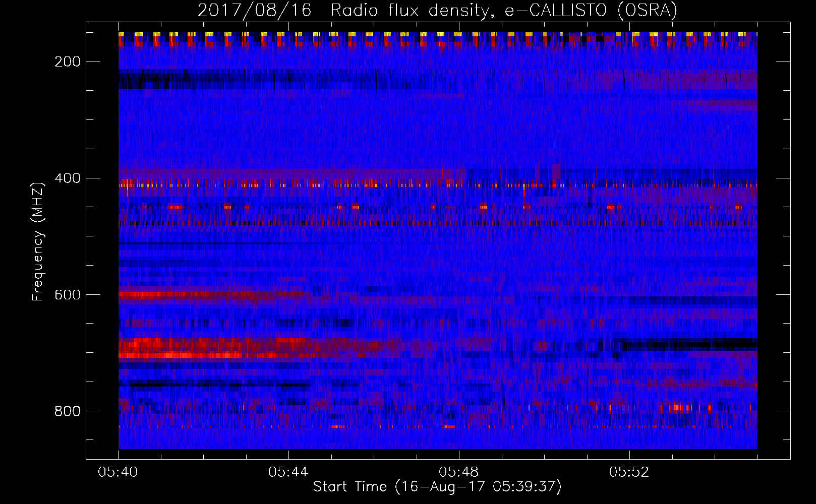The height and width of the screenshot is (504, 816).
Task: Click the "Start Time (16-Aug-17 05:39:37)" label
Action: pos(437,486)
